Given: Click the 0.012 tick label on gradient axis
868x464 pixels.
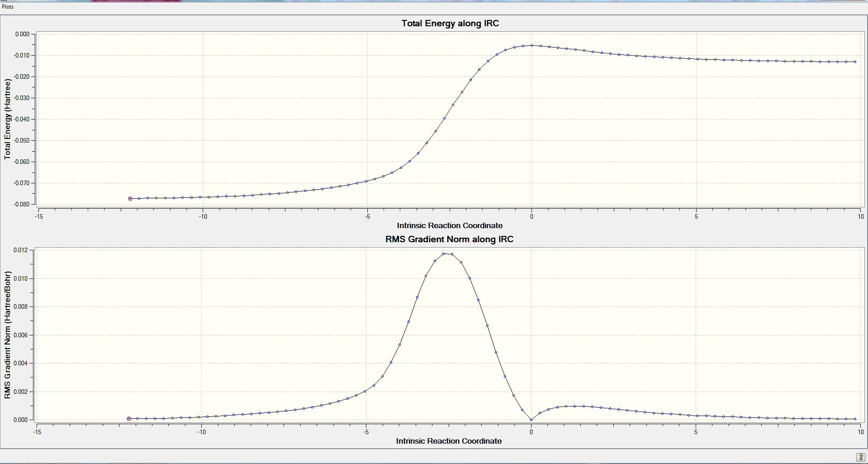Looking at the screenshot, I should 20,250.
